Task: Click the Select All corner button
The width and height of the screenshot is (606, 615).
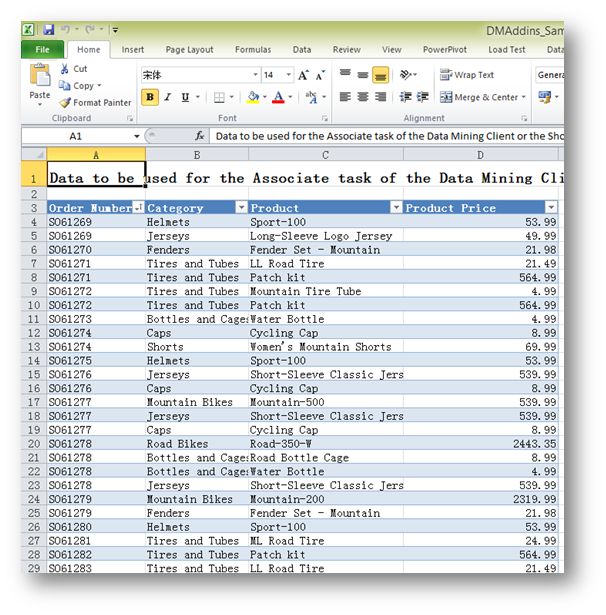Action: pyautogui.click(x=34, y=154)
